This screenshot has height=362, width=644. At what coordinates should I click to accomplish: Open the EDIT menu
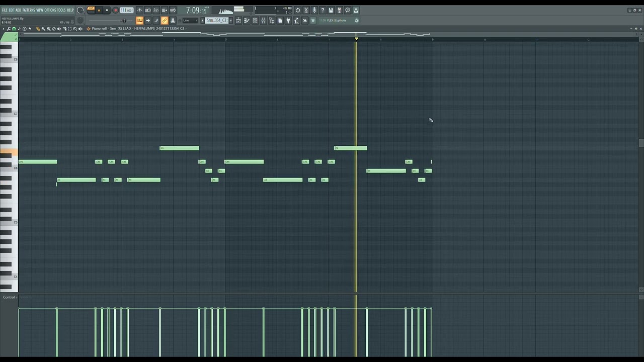pyautogui.click(x=12, y=10)
